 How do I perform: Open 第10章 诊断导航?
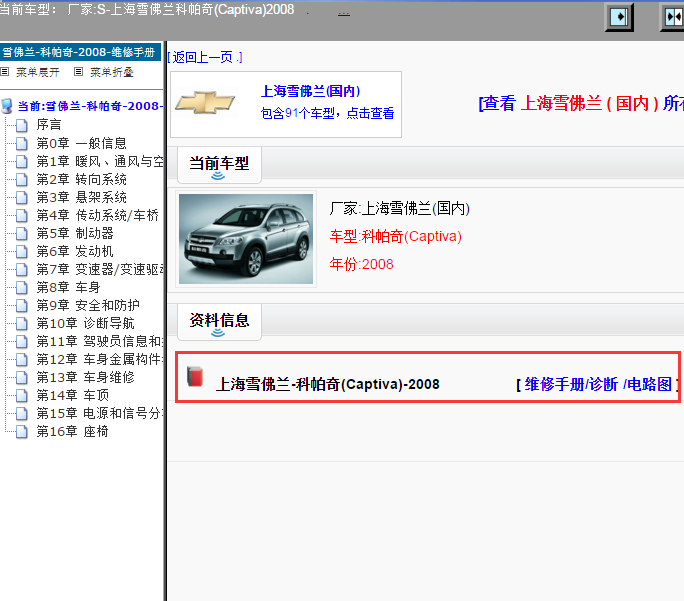pos(85,323)
